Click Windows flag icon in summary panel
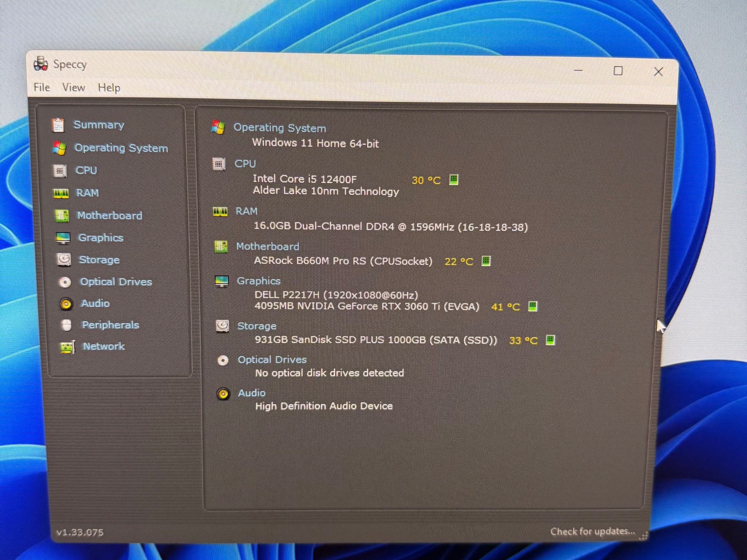Viewport: 747px width, 560px height. (x=218, y=128)
